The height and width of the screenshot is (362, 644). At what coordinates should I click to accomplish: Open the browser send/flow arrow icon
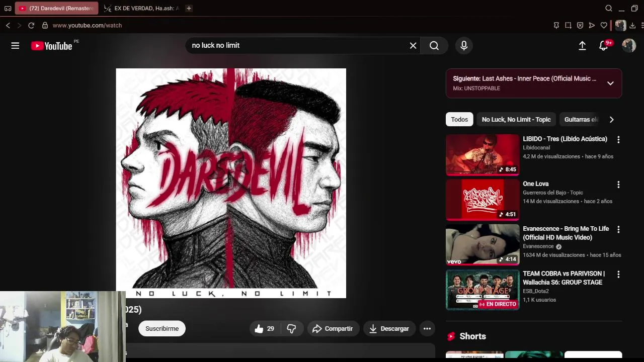point(592,25)
